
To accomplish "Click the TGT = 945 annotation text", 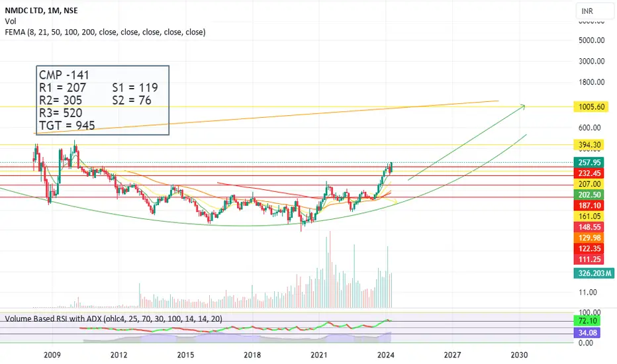I will [x=67, y=125].
